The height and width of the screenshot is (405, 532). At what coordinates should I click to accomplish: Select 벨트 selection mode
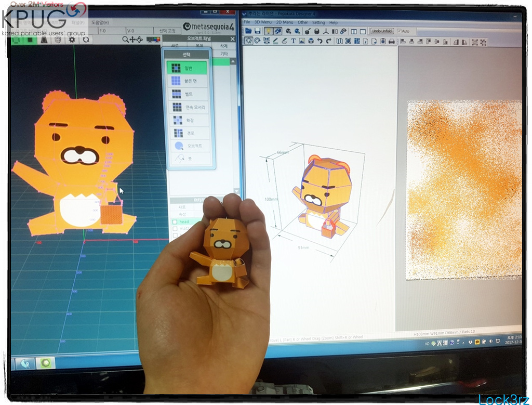(189, 94)
